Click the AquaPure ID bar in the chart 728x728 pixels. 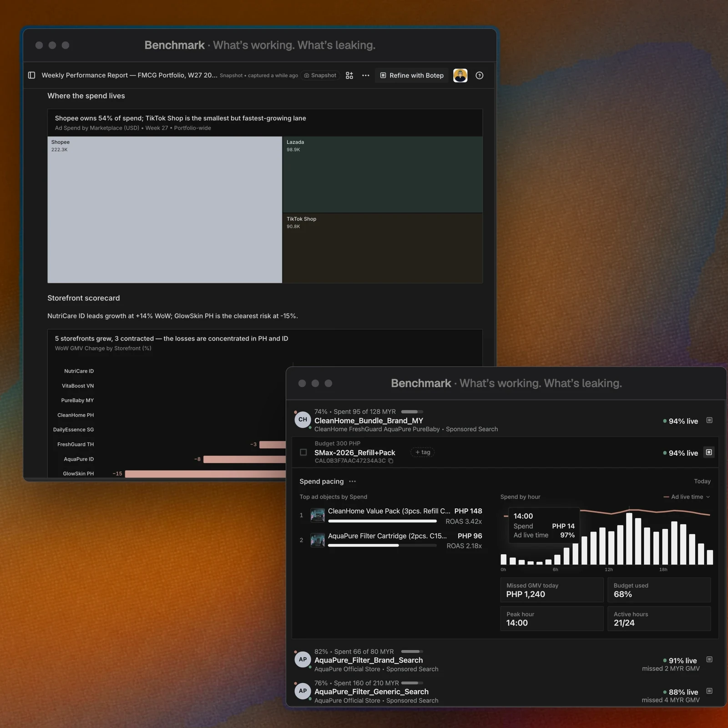pos(245,459)
